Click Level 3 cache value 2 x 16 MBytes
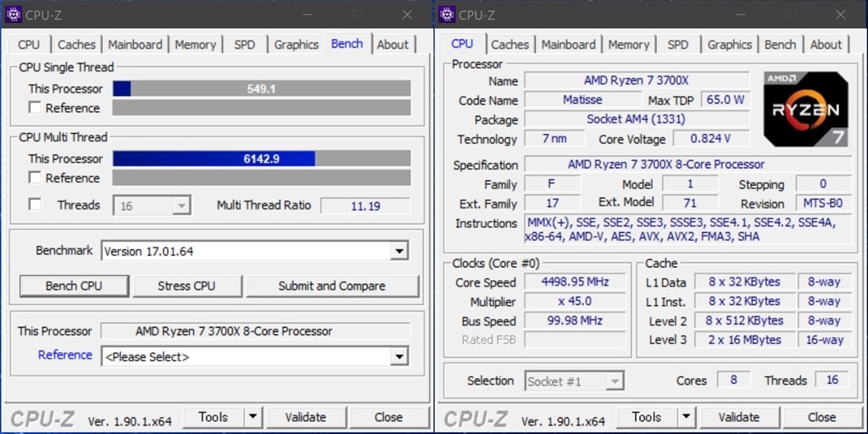Image resolution: width=868 pixels, height=434 pixels. click(x=744, y=340)
